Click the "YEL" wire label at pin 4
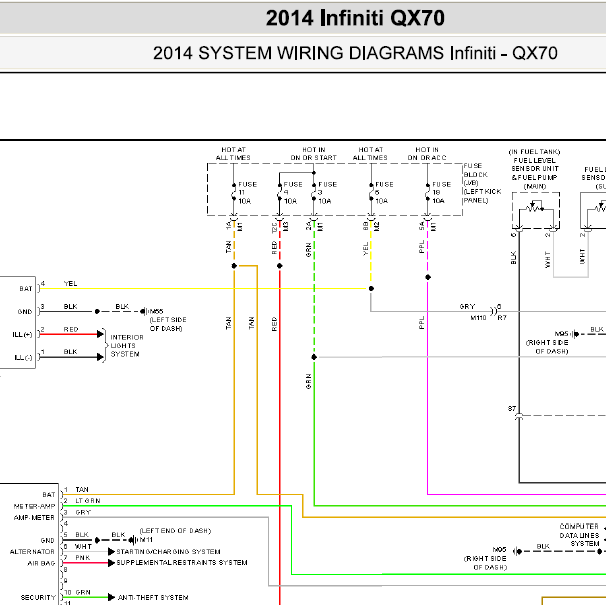This screenshot has width=606, height=605. tap(70, 283)
